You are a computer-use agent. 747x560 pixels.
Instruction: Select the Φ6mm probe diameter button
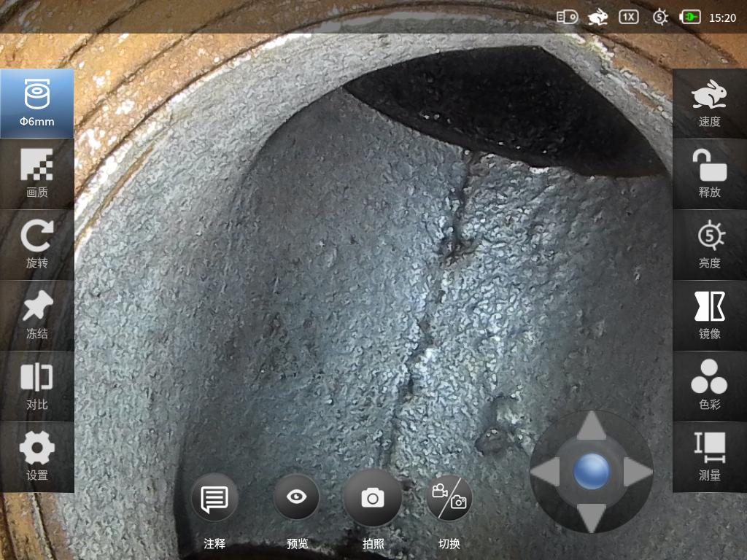[x=36, y=104]
